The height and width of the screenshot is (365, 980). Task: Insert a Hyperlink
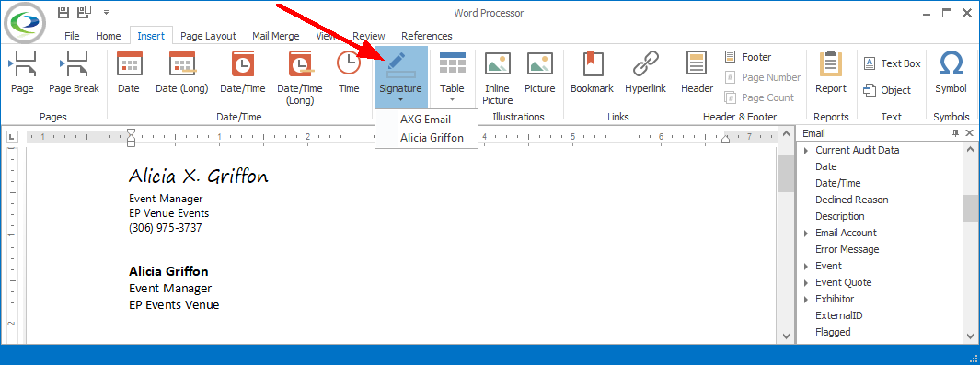click(646, 73)
